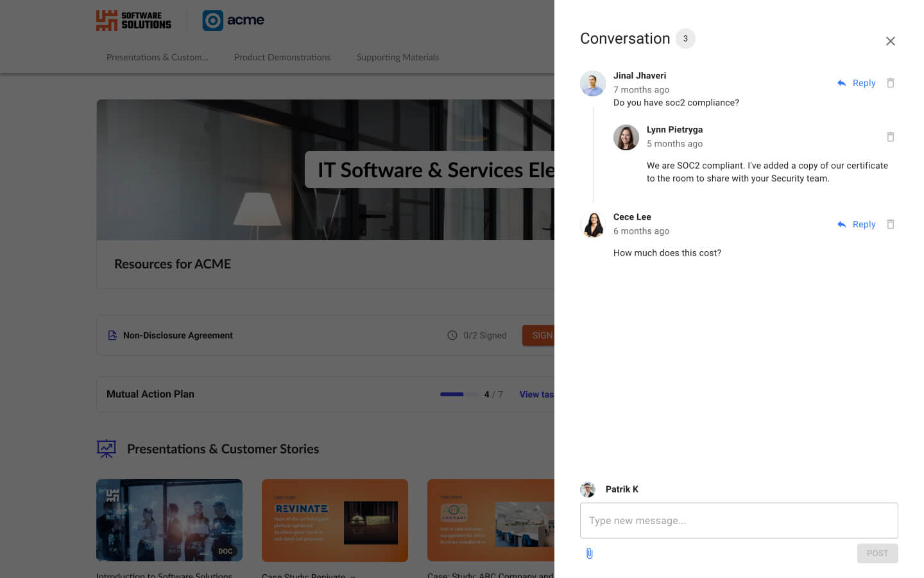Click the acme circle logo

click(212, 20)
